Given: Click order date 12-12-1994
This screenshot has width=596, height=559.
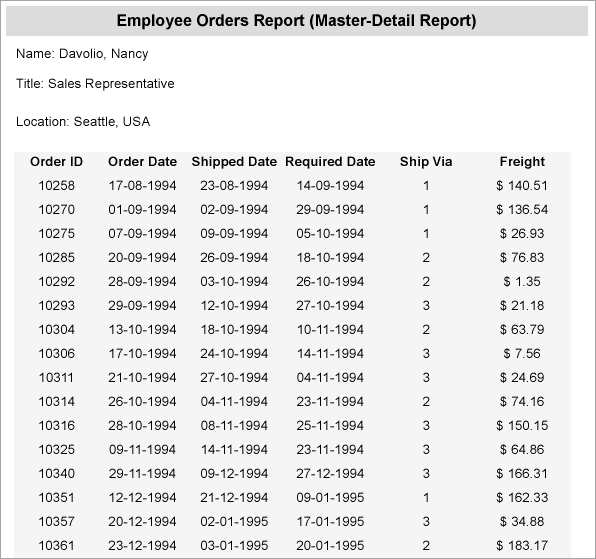Looking at the screenshot, I should pyautogui.click(x=143, y=497).
